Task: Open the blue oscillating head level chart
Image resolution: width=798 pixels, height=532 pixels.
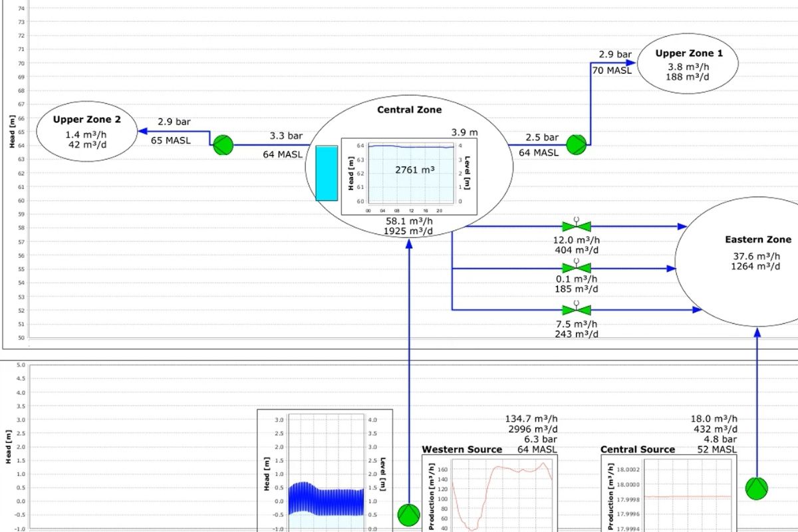Action: tap(325, 471)
